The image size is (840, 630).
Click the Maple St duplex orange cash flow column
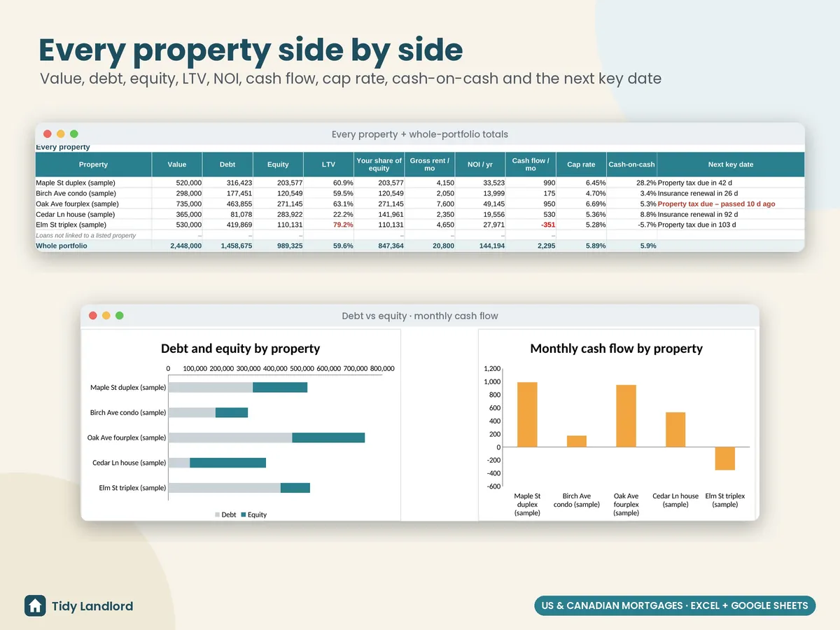tap(527, 414)
